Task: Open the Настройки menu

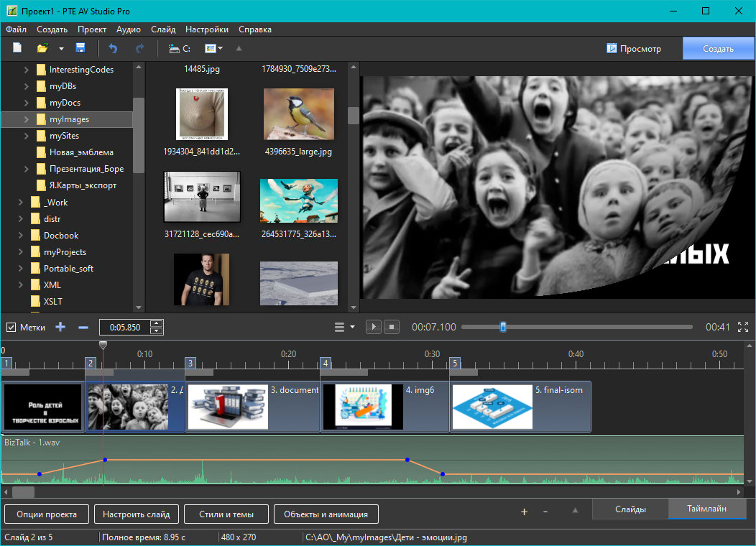Action: [x=207, y=29]
